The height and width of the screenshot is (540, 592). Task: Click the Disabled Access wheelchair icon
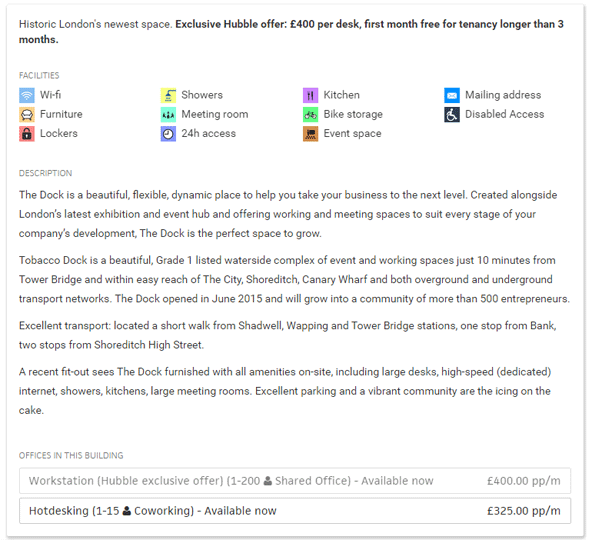[452, 114]
